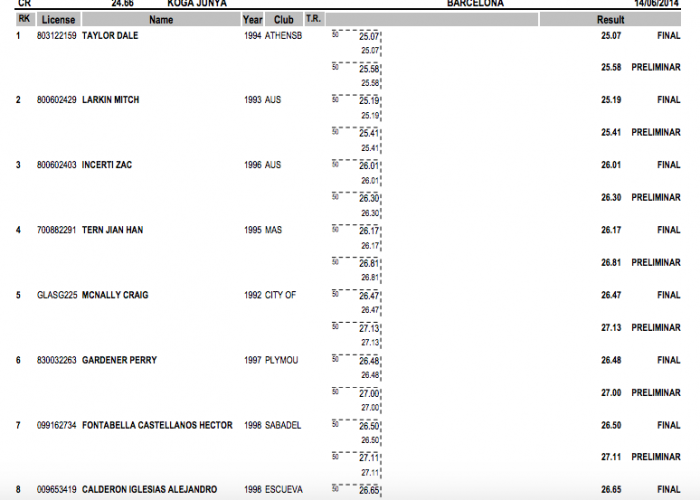
Task: Click the License column header
Action: click(x=58, y=20)
